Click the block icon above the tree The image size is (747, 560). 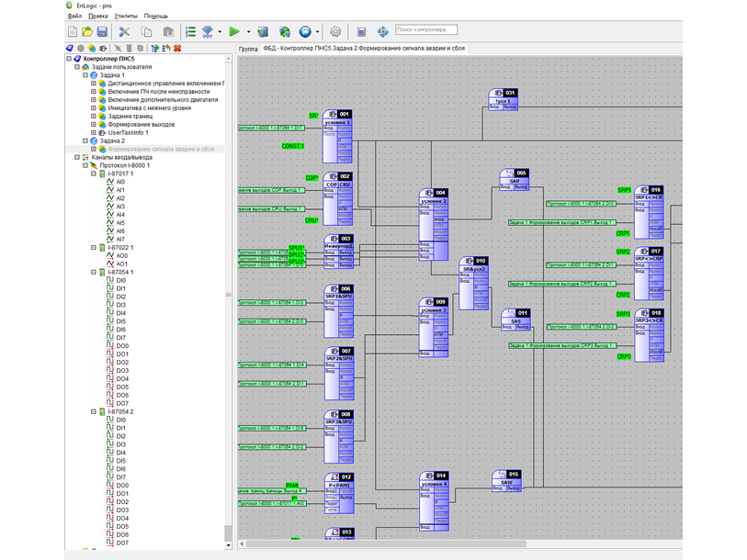coord(102,48)
